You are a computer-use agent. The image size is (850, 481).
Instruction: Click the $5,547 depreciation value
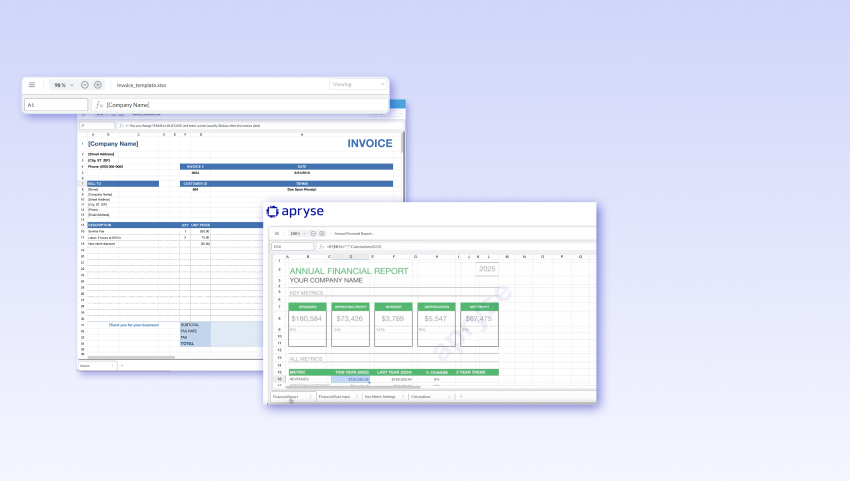coord(436,319)
